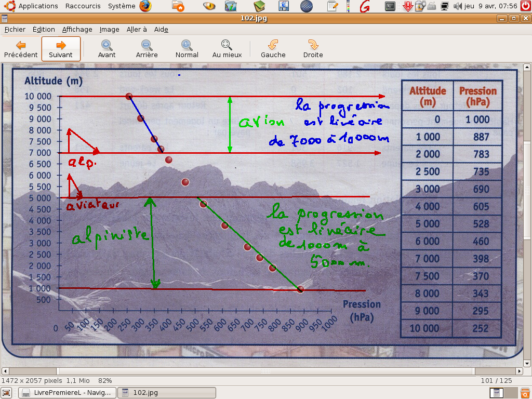
Task: Expand the Système panel menu
Action: point(122,6)
